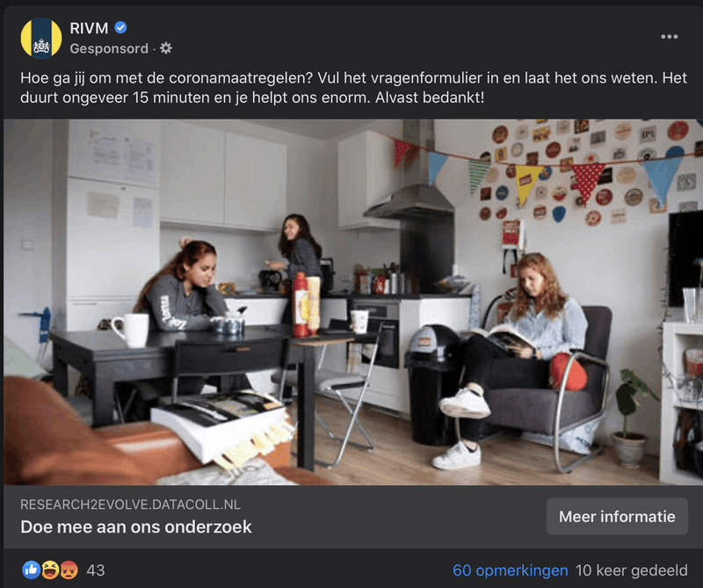Open the three-dot post options menu

(x=669, y=37)
